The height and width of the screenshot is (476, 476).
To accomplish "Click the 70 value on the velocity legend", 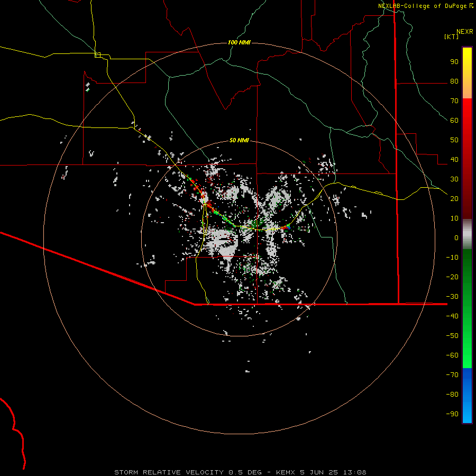I will [x=454, y=101].
